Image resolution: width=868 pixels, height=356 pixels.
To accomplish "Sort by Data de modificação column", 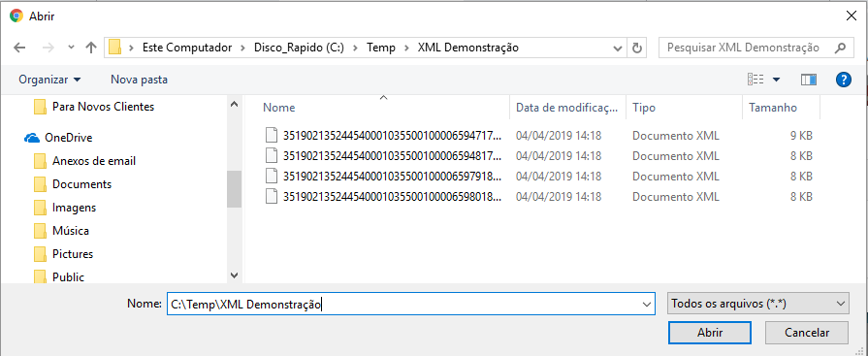I will point(567,108).
